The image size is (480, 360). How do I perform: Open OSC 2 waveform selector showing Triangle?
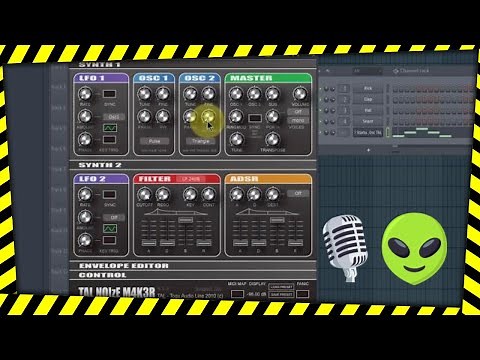200,141
